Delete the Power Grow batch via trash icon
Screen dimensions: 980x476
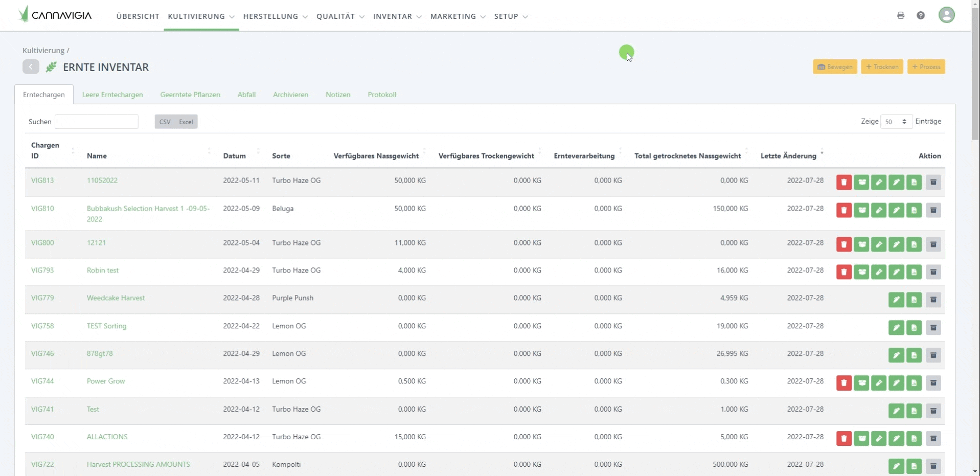click(844, 383)
